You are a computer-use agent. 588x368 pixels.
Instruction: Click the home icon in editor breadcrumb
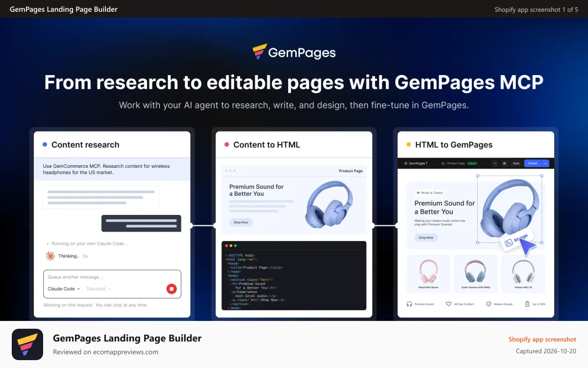443,163
